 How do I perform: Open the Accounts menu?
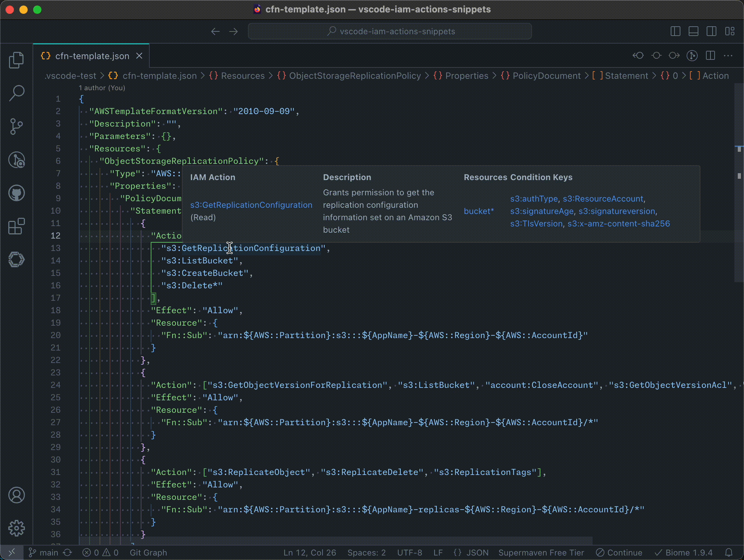pos(16,495)
